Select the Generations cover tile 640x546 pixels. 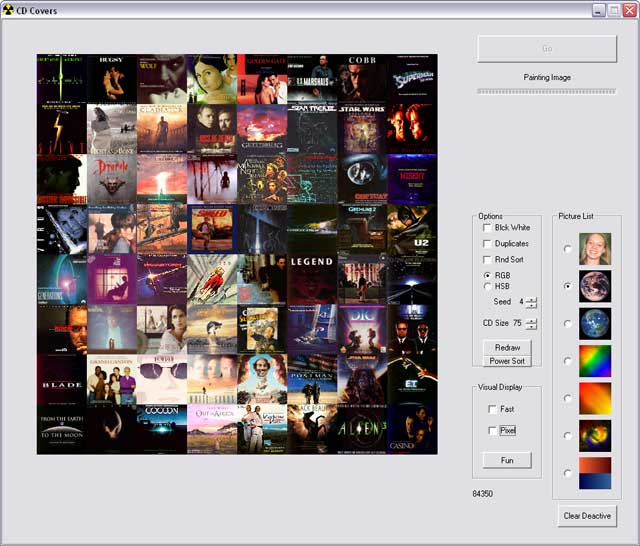pos(62,279)
